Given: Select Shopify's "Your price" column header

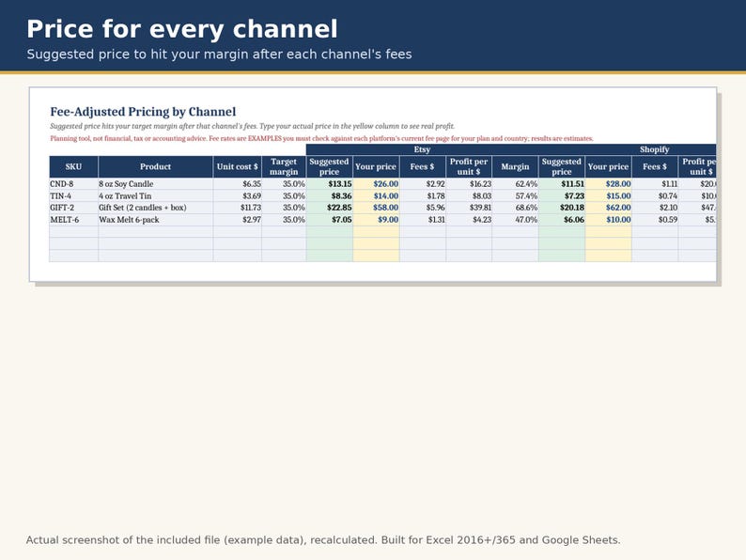Looking at the screenshot, I should tap(609, 166).
